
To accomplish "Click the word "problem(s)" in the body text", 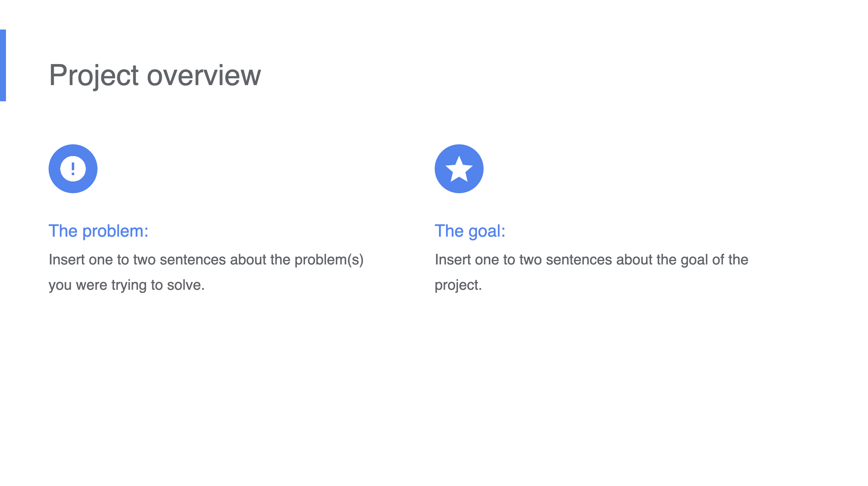I will tap(329, 260).
